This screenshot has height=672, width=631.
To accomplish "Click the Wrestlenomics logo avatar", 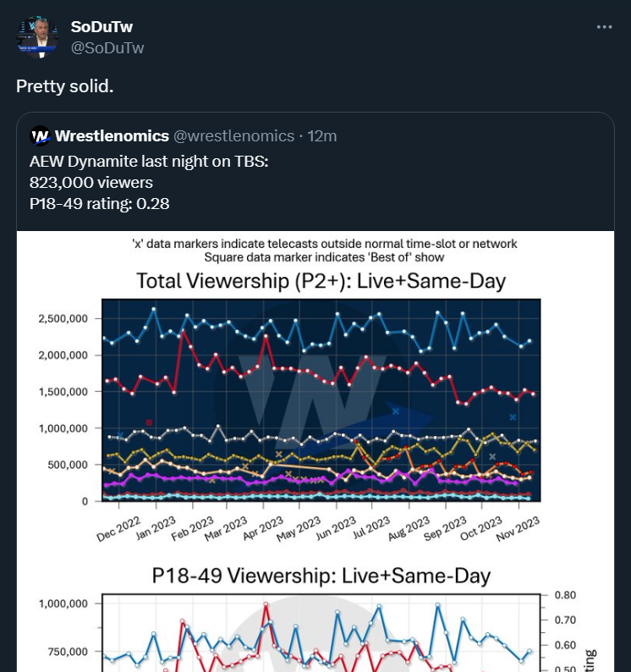I will pos(40,136).
